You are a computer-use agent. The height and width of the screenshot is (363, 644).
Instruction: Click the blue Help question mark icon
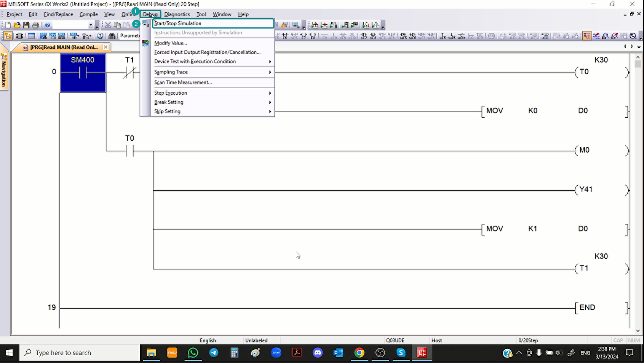coord(48,25)
